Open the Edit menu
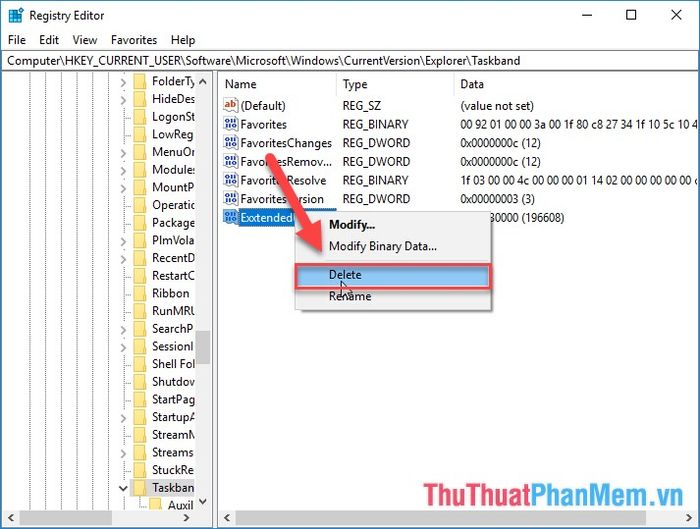 click(x=49, y=40)
